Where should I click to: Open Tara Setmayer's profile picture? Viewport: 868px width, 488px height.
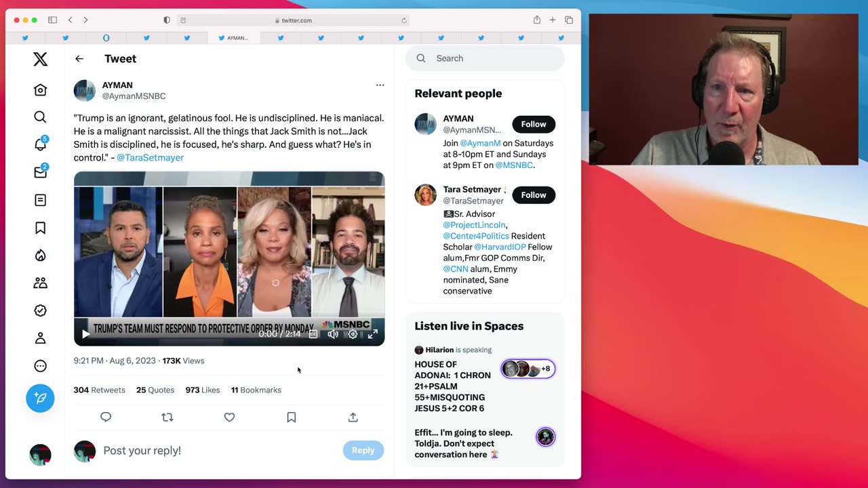point(426,195)
